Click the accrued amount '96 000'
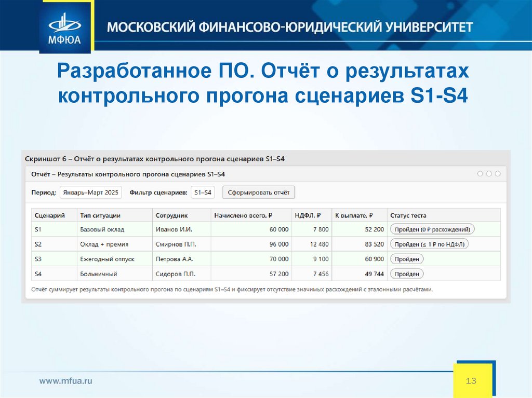The width and height of the screenshot is (532, 398). [x=279, y=244]
